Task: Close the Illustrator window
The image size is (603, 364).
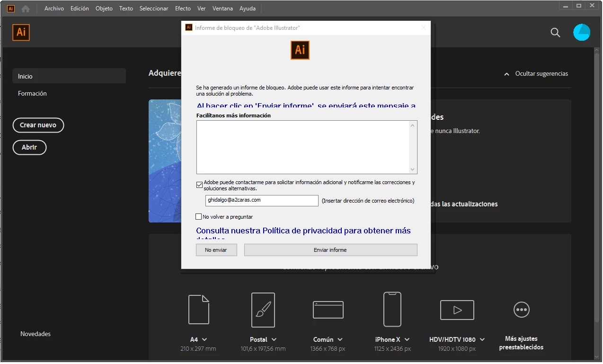Action: (x=592, y=5)
